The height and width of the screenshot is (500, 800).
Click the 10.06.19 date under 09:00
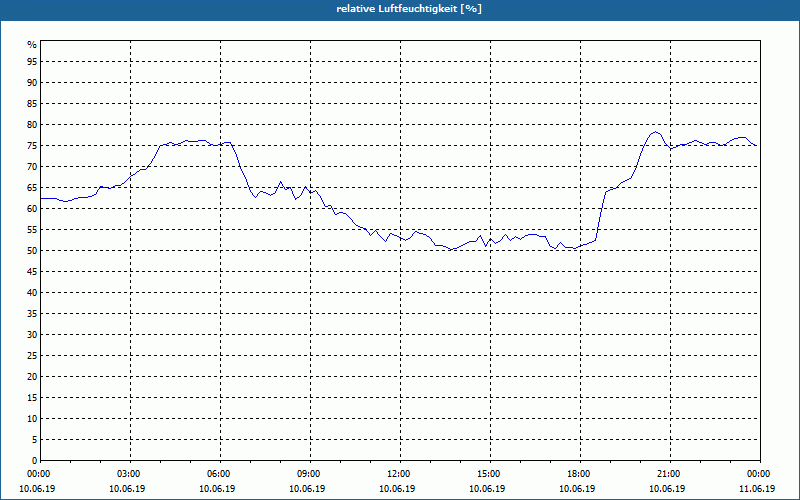pyautogui.click(x=307, y=489)
